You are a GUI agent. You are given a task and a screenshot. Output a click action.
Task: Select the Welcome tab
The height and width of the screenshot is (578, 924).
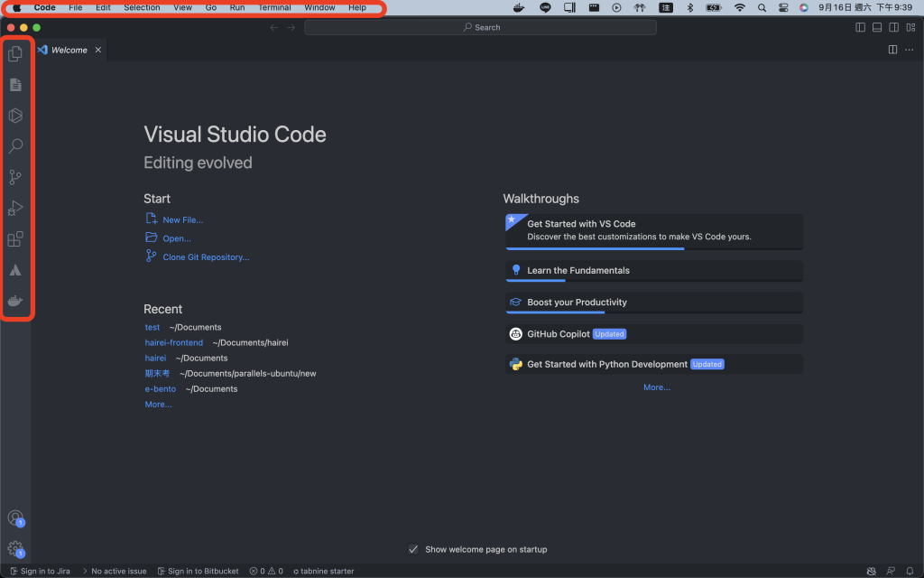click(x=69, y=50)
